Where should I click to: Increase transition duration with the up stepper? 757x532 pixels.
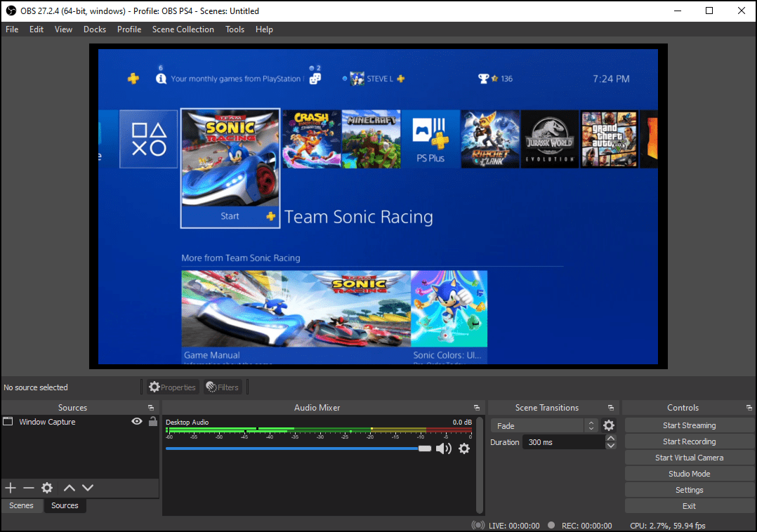611,438
